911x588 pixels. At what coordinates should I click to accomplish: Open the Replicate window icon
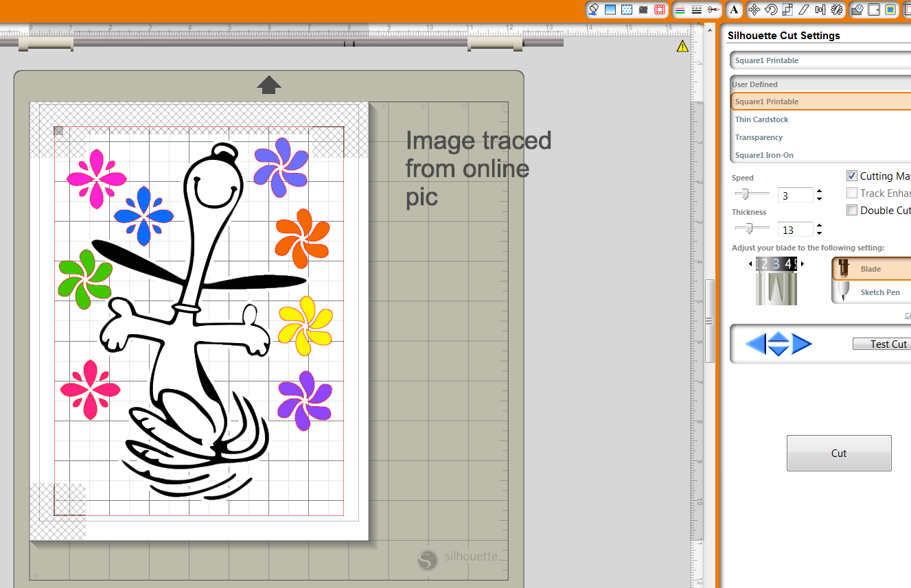tap(837, 10)
